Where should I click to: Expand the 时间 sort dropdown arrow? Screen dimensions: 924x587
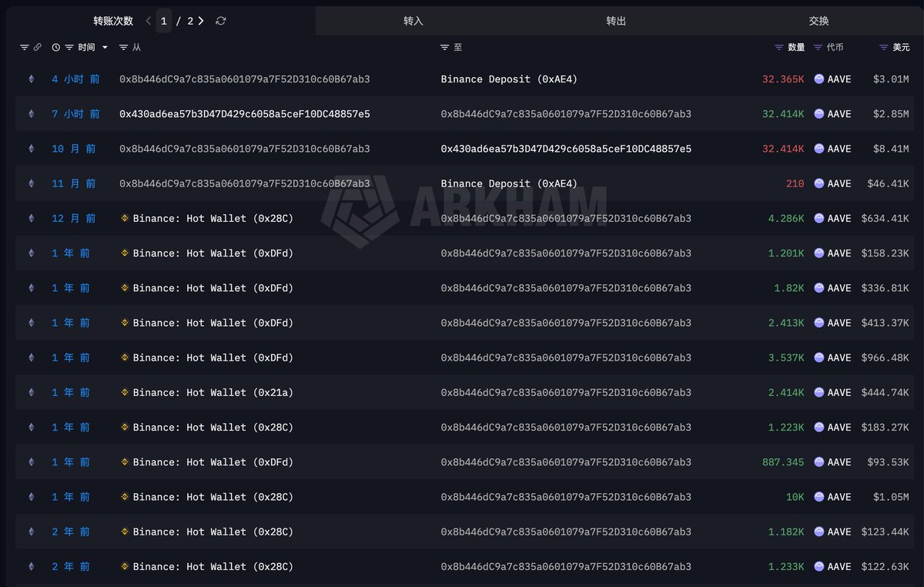click(105, 48)
